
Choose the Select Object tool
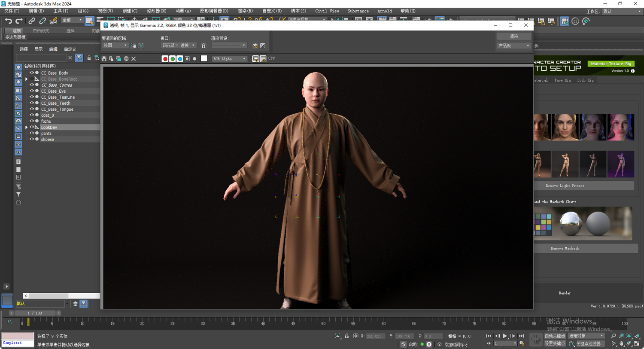point(89,21)
